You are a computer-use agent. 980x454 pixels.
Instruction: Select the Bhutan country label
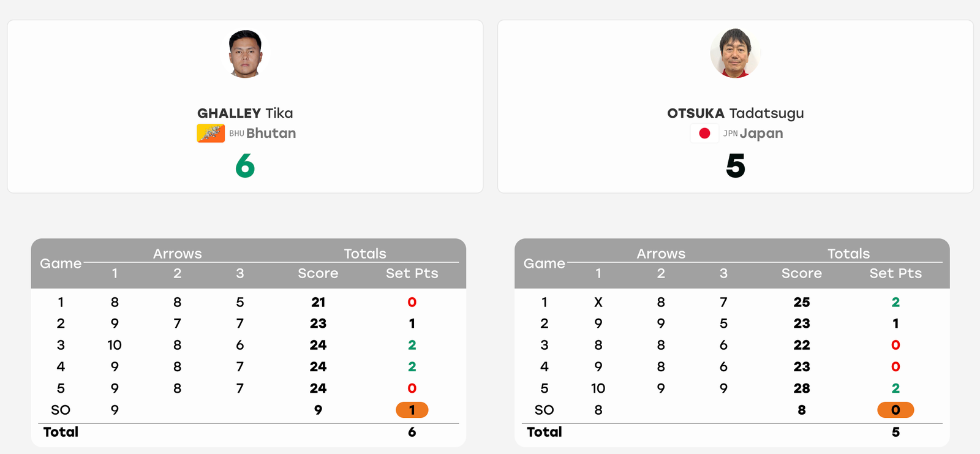pyautogui.click(x=271, y=133)
